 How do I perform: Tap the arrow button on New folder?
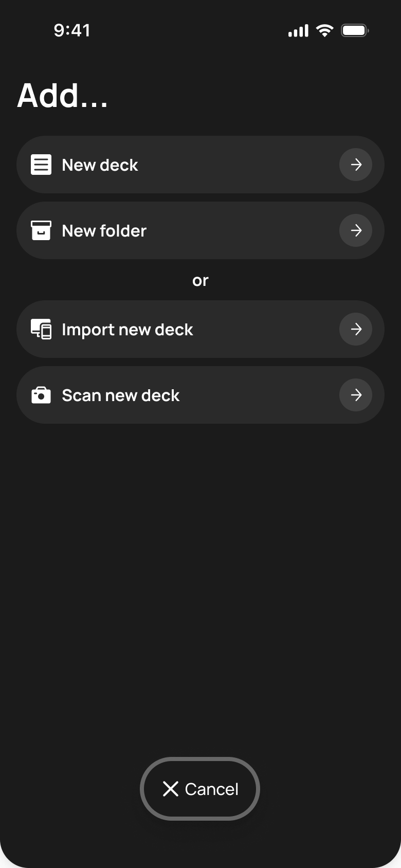coord(356,230)
